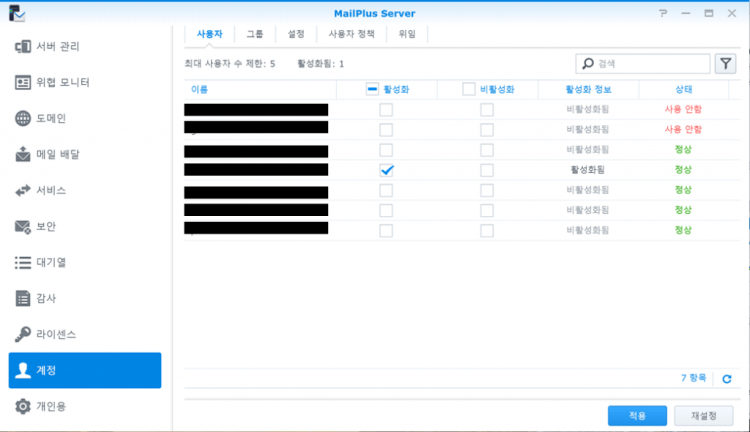Open 메일 배달 mail delivery icon
This screenshot has height=432, width=750.
(23, 155)
